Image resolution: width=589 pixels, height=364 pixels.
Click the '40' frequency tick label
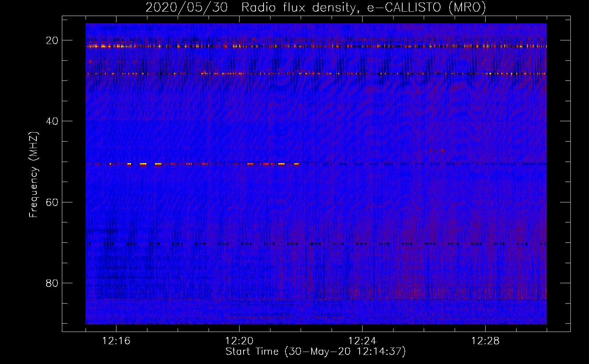click(x=52, y=121)
